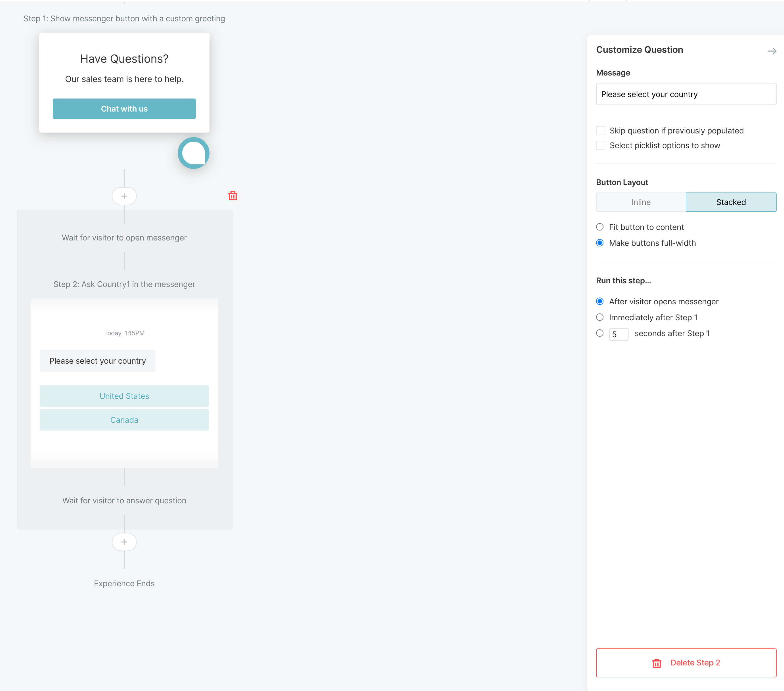Image resolution: width=784 pixels, height=691 pixels.
Task: Click the Please select your country input field
Action: pos(685,94)
